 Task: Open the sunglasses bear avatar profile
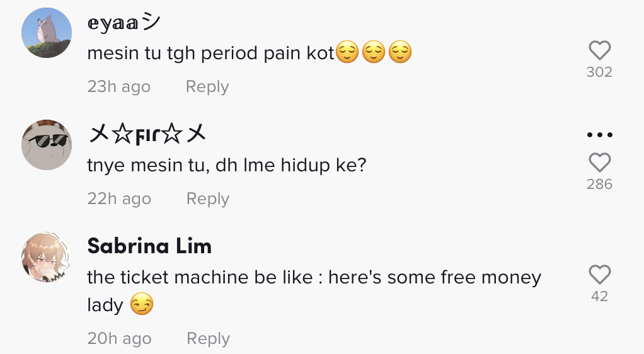click(x=47, y=145)
